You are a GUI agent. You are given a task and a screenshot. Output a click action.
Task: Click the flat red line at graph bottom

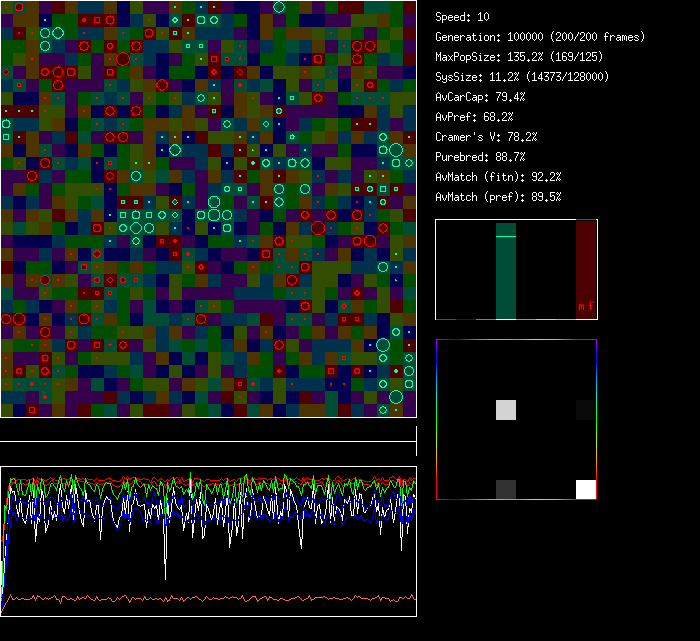point(208,599)
